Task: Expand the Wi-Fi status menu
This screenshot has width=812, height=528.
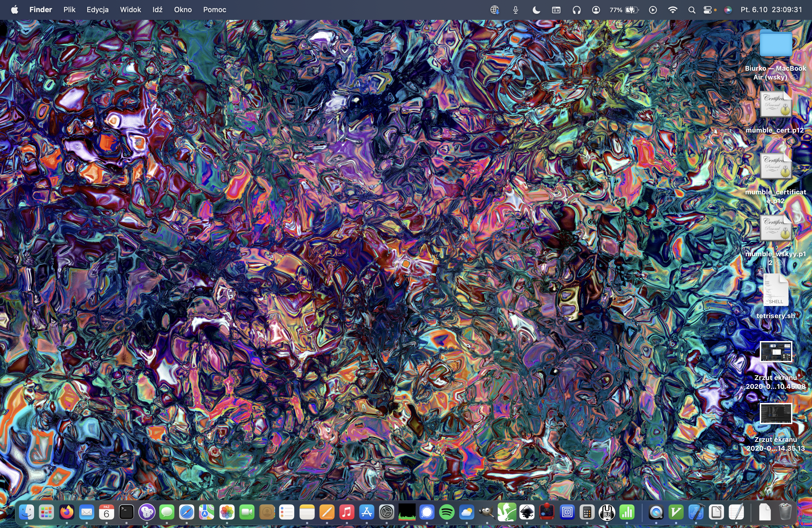Action: point(673,10)
